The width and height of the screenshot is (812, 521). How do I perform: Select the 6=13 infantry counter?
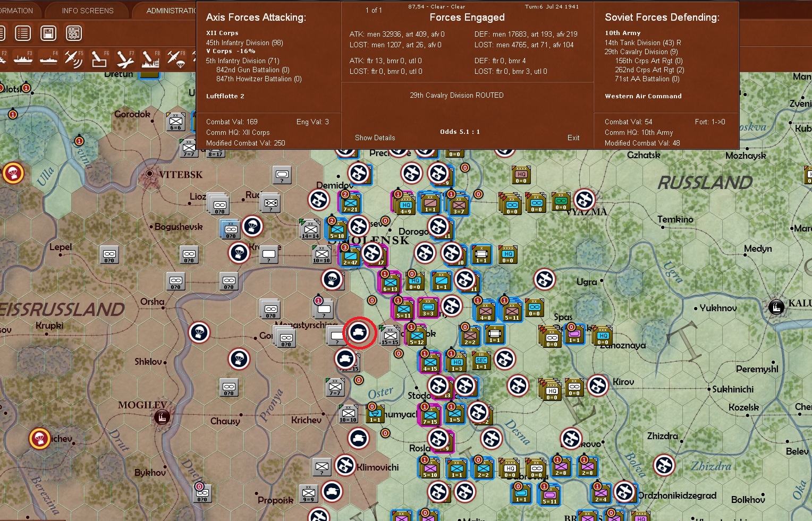[390, 282]
